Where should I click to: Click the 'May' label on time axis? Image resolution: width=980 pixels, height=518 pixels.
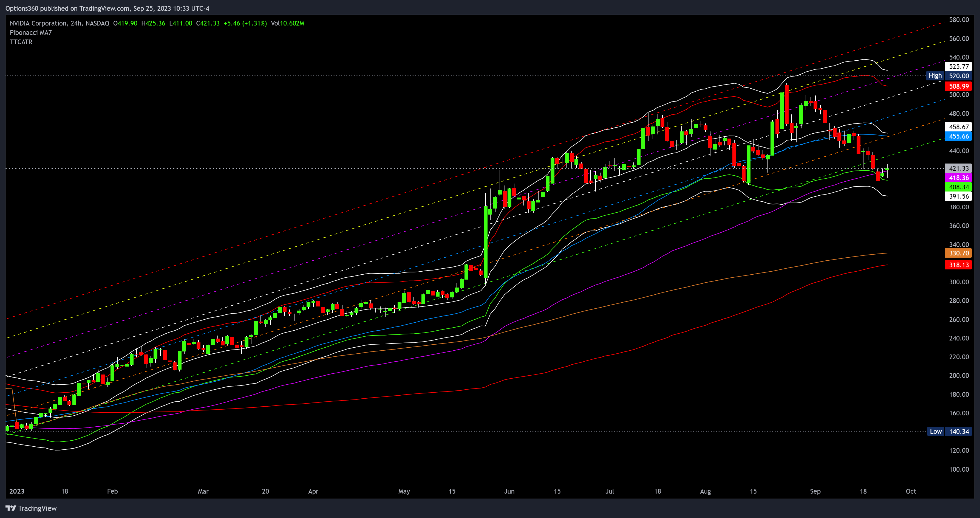point(404,491)
